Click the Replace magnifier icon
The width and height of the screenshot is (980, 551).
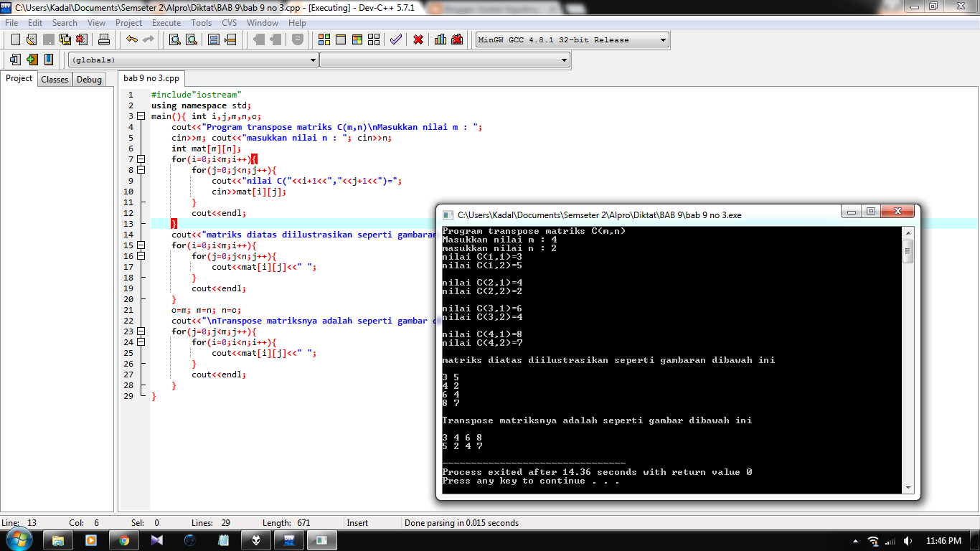click(x=191, y=39)
